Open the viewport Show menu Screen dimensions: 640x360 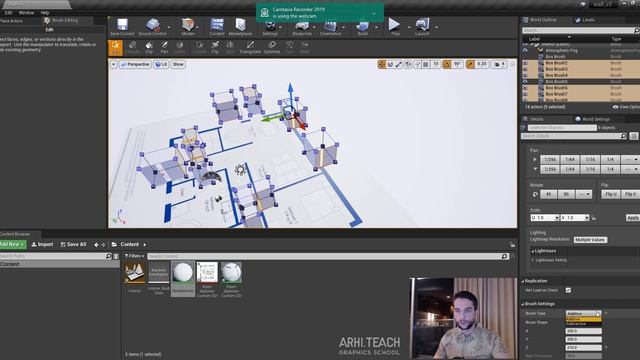click(x=178, y=64)
